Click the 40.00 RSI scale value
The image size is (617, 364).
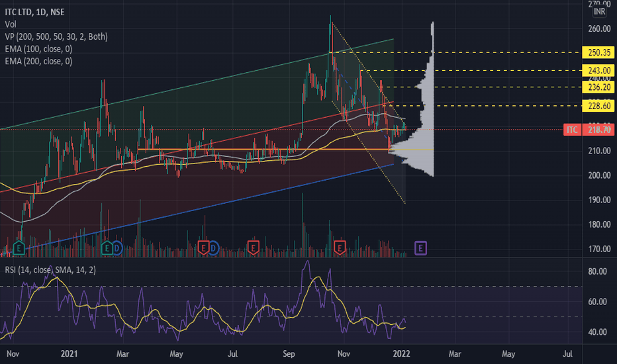[597, 332]
